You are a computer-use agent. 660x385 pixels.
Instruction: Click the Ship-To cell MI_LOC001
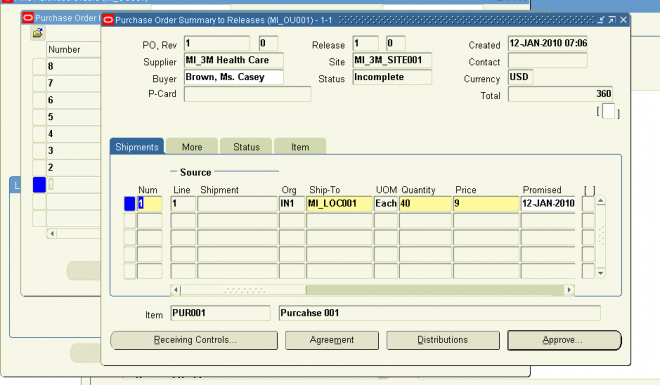coord(339,204)
